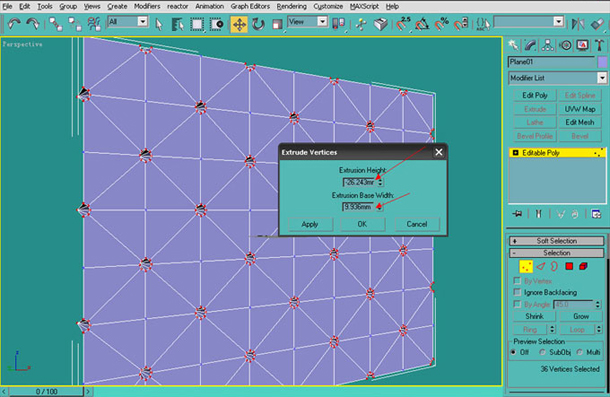Click the Use Pivot Point Center icon
Screen dimensions: 610x397
tap(338, 24)
